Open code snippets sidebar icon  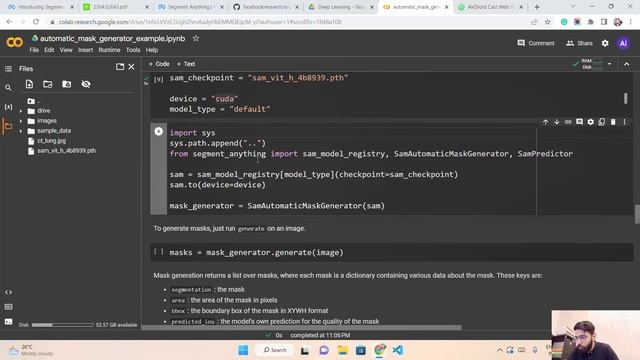click(8, 292)
